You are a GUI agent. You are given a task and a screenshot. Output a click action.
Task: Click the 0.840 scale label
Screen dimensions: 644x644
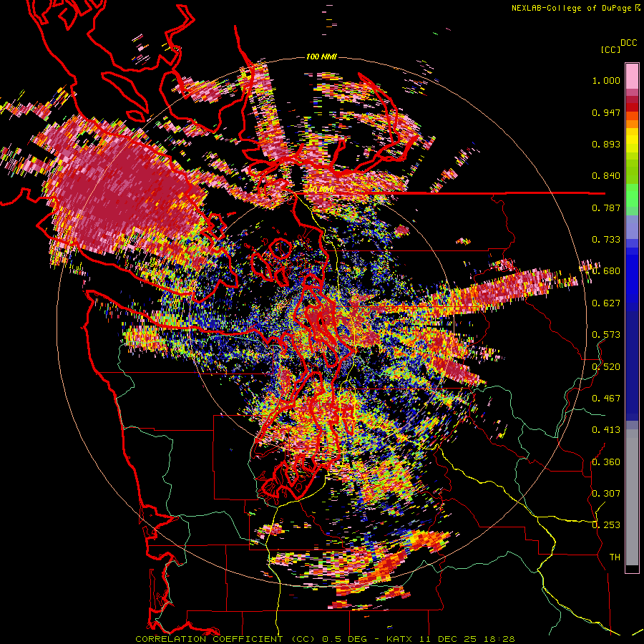[x=606, y=176]
